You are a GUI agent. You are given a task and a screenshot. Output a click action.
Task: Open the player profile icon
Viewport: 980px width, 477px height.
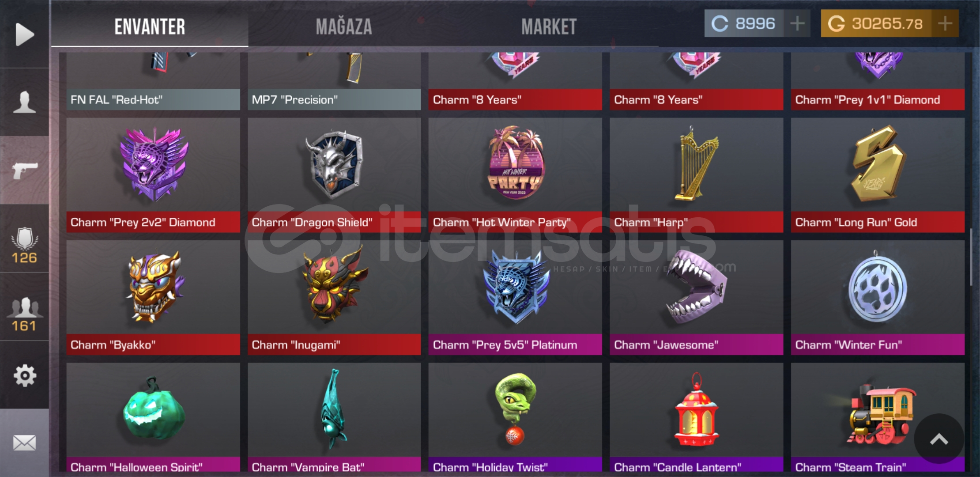pyautogui.click(x=25, y=102)
